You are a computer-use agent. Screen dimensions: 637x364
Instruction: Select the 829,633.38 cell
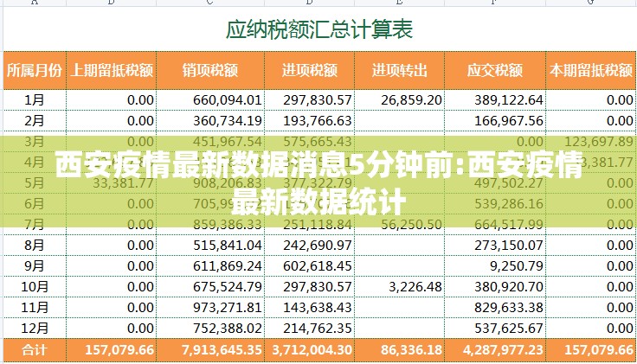click(495, 307)
